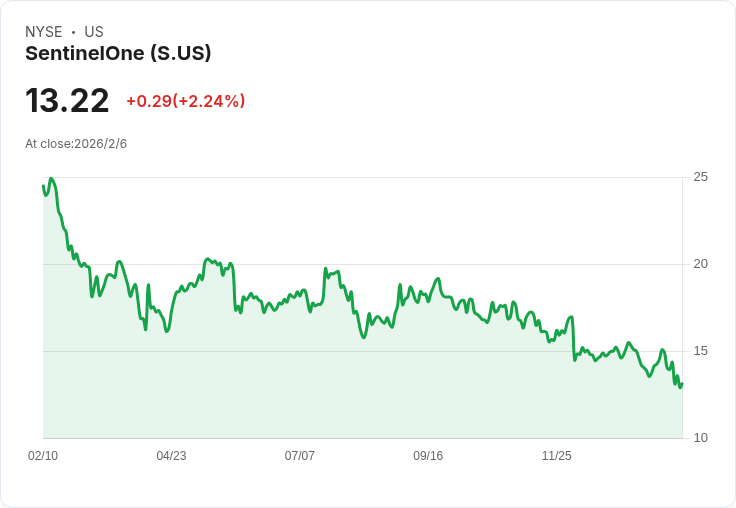736x508 pixels.
Task: Click the current price 13.22
Action: tap(67, 101)
